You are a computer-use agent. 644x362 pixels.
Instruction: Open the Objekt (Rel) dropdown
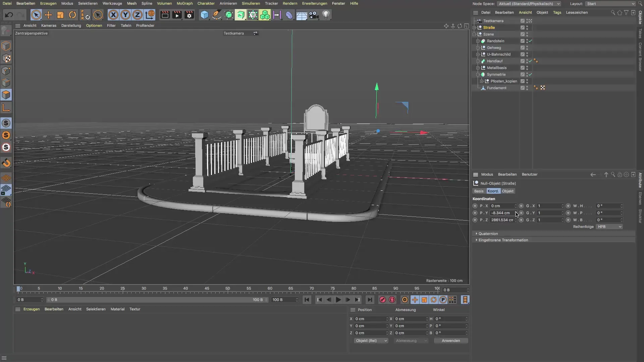point(371,341)
